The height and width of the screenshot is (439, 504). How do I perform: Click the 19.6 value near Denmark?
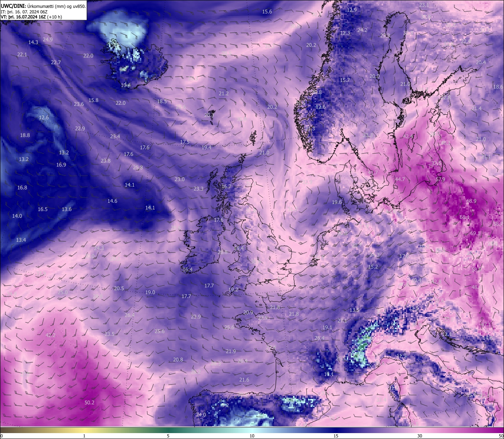click(337, 202)
